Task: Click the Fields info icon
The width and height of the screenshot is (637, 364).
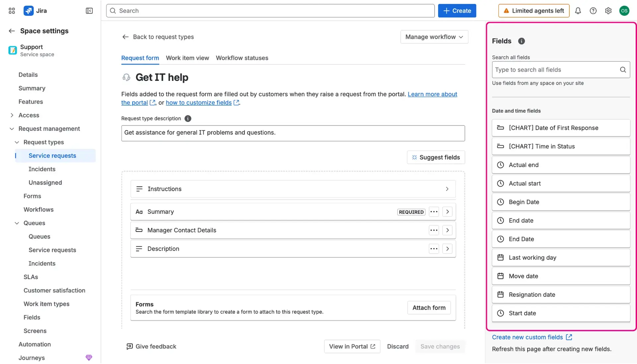Action: (x=521, y=41)
